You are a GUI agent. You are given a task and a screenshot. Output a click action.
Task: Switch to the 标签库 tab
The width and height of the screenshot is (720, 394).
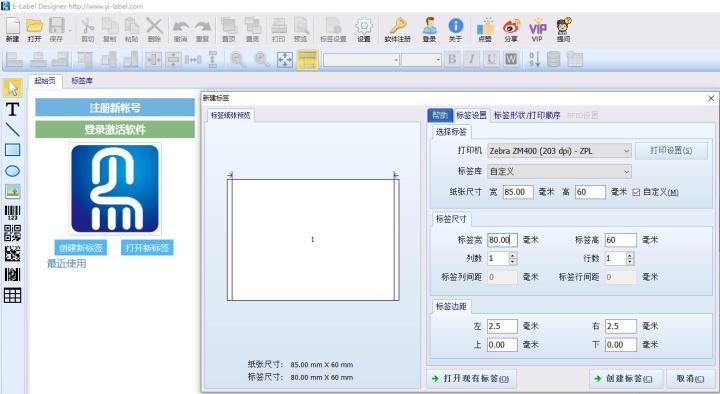point(82,81)
